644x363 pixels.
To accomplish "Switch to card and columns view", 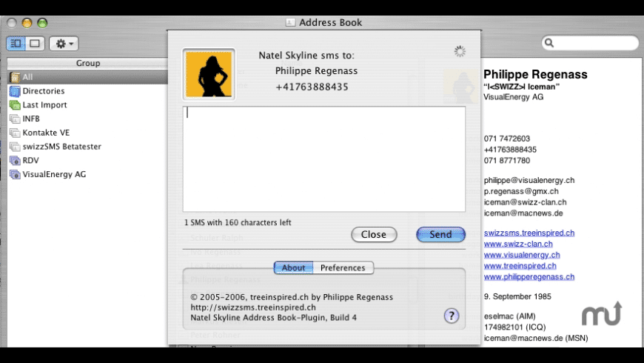I will pos(16,43).
